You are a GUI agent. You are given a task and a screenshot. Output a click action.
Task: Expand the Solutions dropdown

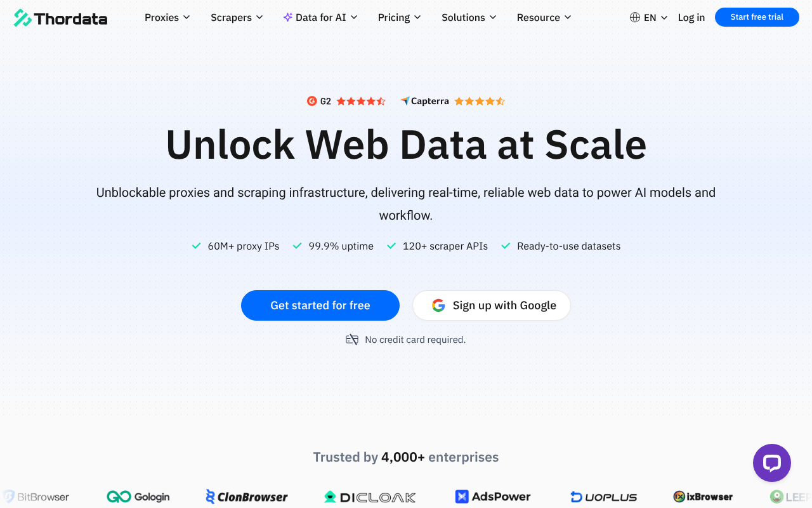pos(469,17)
